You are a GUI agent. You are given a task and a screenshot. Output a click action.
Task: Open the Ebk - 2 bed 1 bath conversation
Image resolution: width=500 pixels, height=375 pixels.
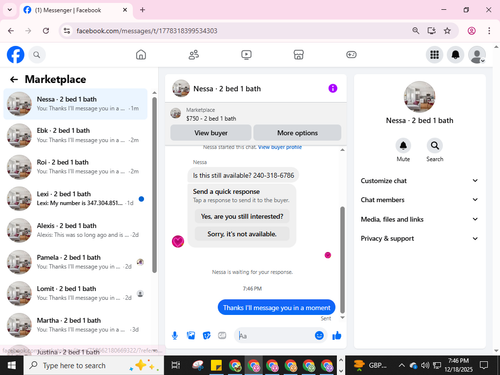pos(75,135)
